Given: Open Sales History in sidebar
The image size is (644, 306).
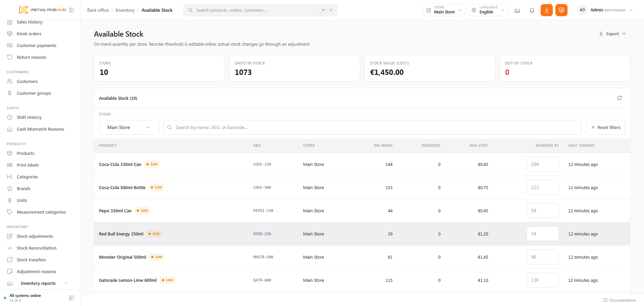Looking at the screenshot, I should click(x=30, y=22).
